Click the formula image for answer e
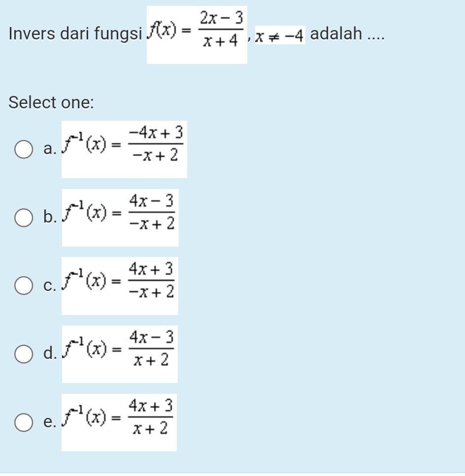 [118, 421]
